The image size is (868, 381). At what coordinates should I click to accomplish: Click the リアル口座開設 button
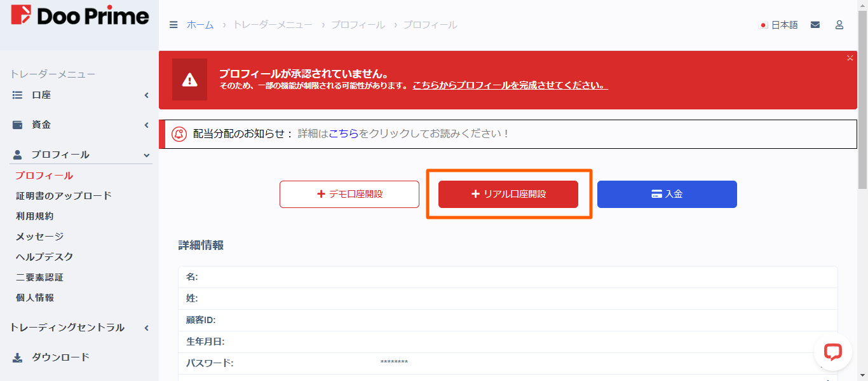[x=508, y=194]
